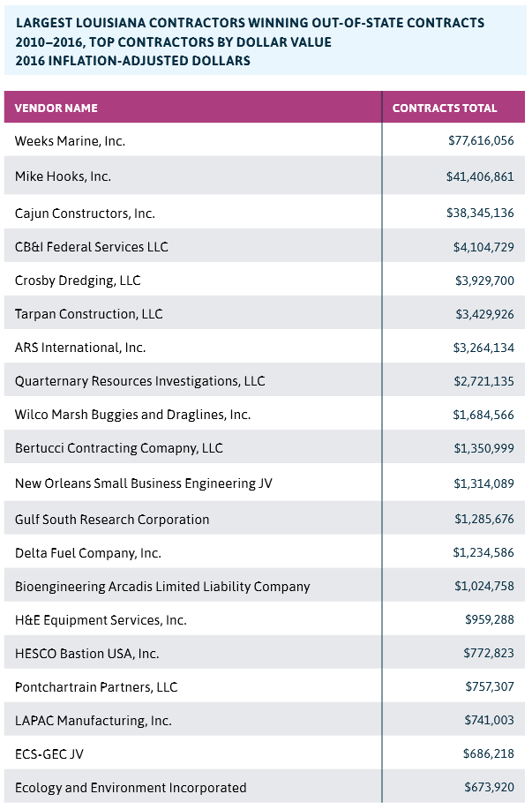The height and width of the screenshot is (809, 532).
Task: Select H&E Equipment Services, Inc. row
Action: tap(101, 620)
